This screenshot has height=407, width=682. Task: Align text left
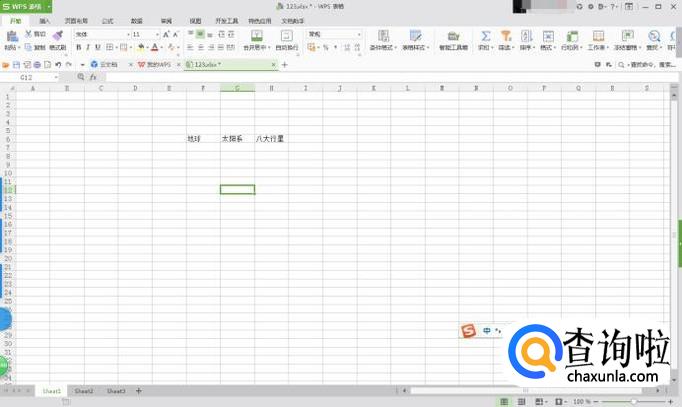pos(191,47)
